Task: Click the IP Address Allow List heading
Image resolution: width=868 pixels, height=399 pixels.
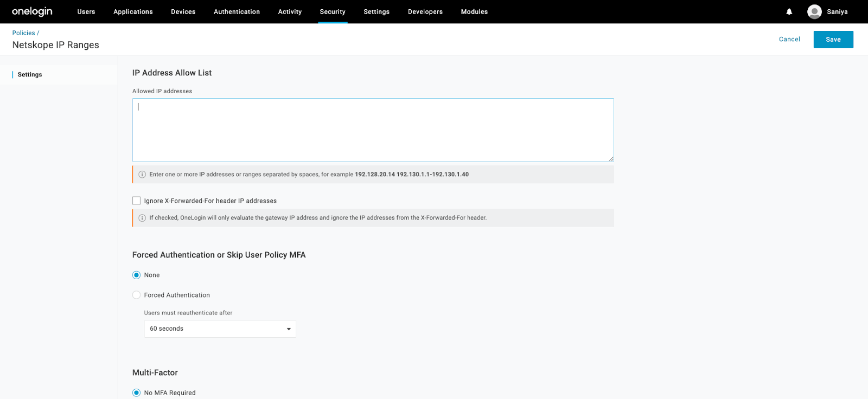Action: click(172, 73)
